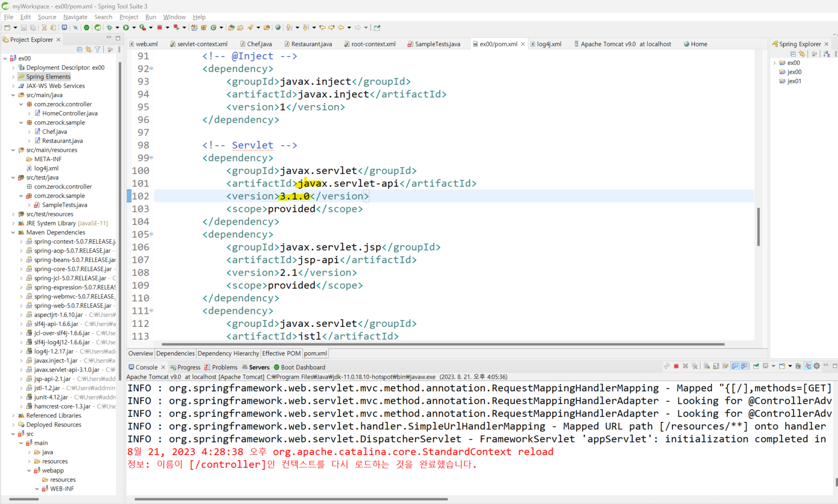This screenshot has height=504, width=838.
Task: Click the version 3.1.0 text on line 102
Action: pyautogui.click(x=295, y=196)
